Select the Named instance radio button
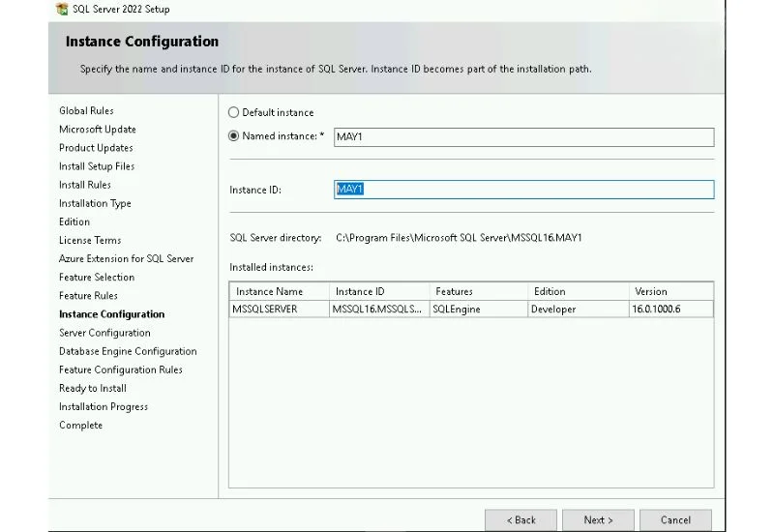 coord(233,136)
